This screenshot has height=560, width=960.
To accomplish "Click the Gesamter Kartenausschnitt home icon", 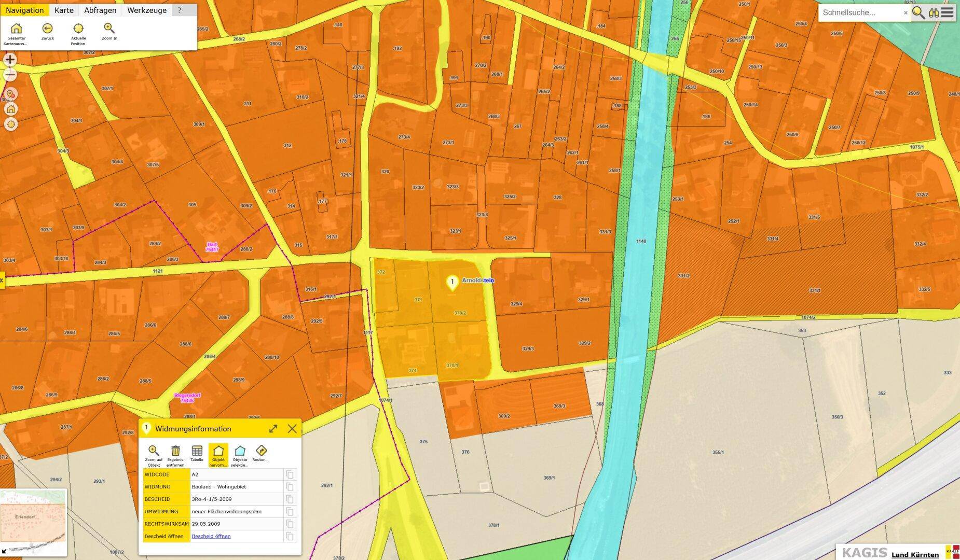I will click(16, 29).
